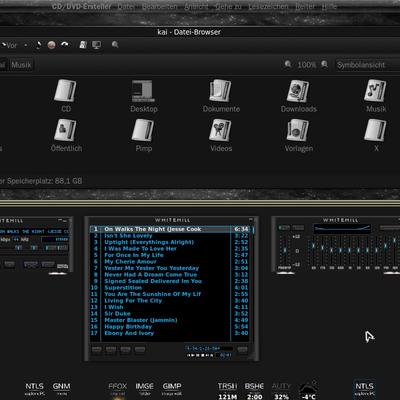Launch GIMP from the dock

coord(172,389)
